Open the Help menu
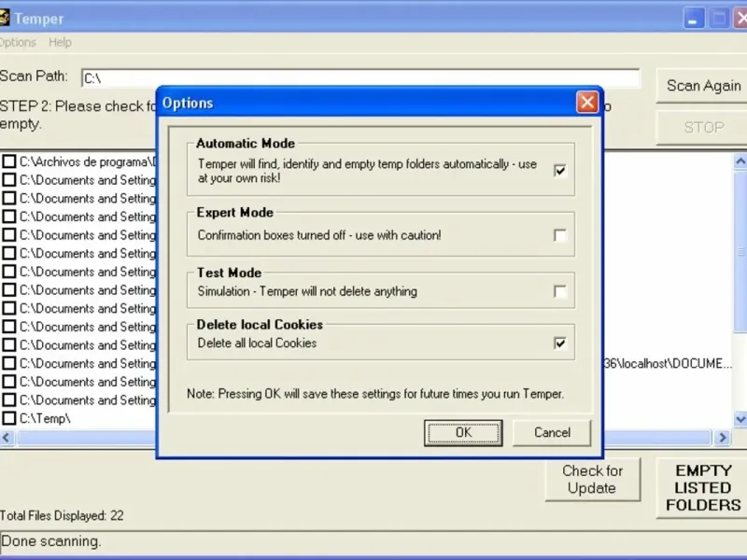 pos(60,42)
